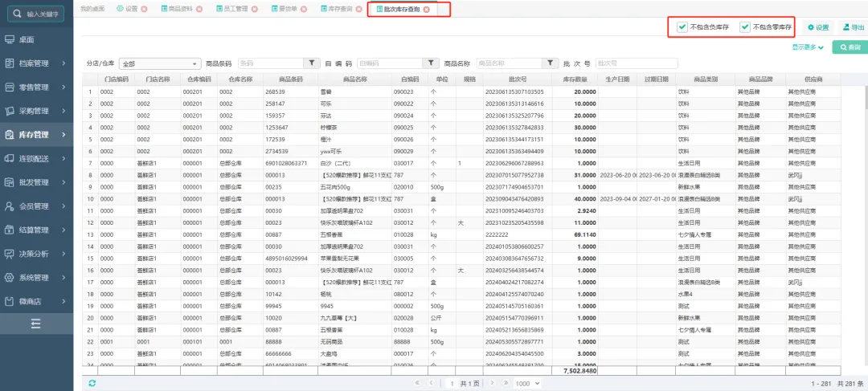Viewport: 868px width, 391px height.
Task: Click the filter icon beside 商品条码 field
Action: pyautogui.click(x=312, y=63)
